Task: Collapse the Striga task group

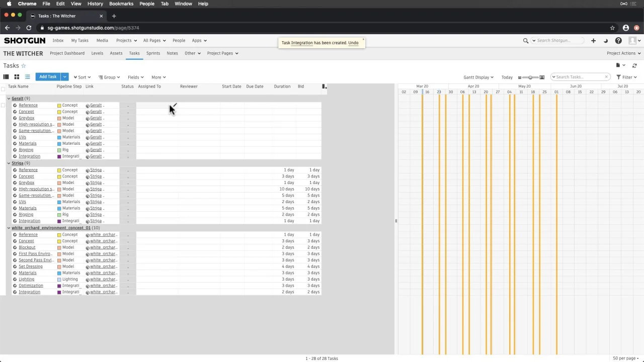Action: point(9,163)
